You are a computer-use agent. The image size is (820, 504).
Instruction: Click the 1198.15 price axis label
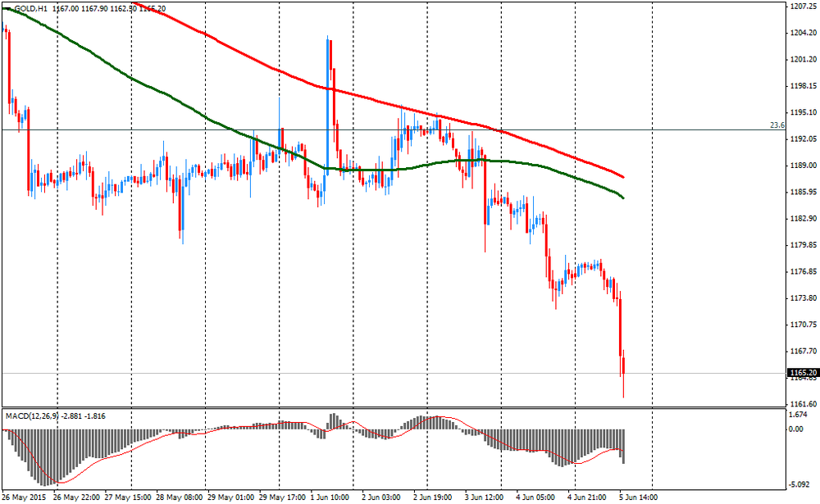(x=804, y=86)
